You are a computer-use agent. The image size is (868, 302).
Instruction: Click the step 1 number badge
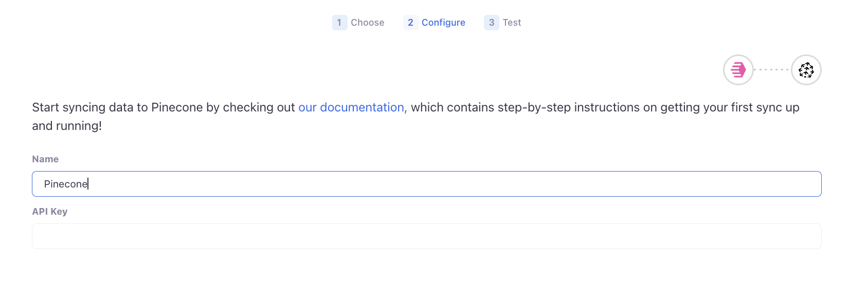tap(339, 23)
